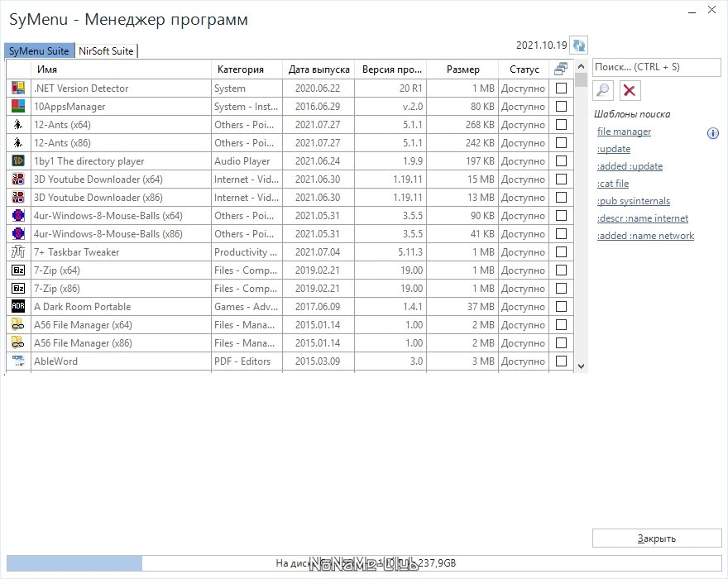Apply the 'file manager' search template
Viewport: 728px width, 579px height.
624,132
